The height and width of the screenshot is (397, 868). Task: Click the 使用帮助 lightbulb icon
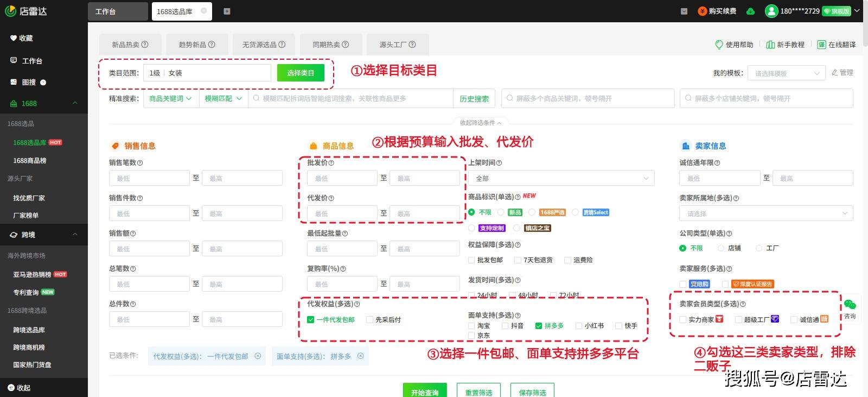coord(719,45)
